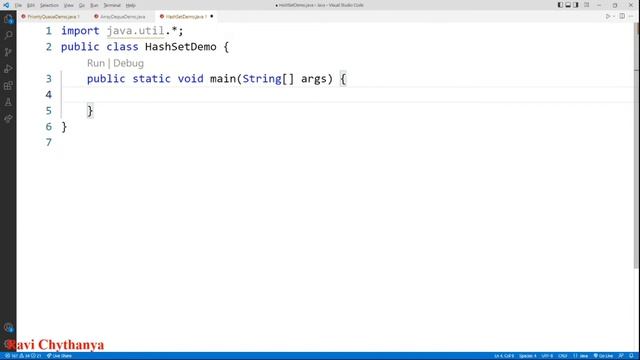Image resolution: width=640 pixels, height=360 pixels.
Task: Open the Testing flask view
Action: point(8,102)
